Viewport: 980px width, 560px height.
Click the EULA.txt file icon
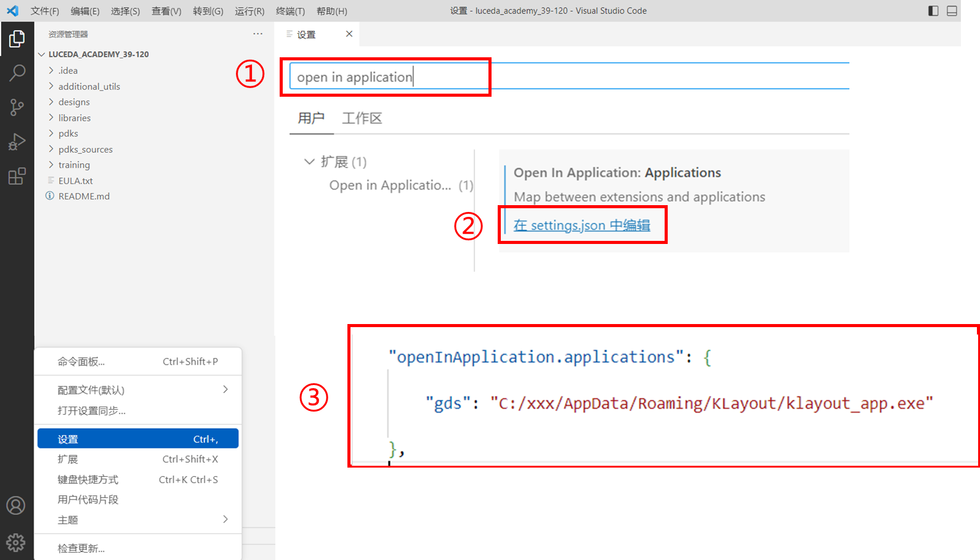point(51,181)
